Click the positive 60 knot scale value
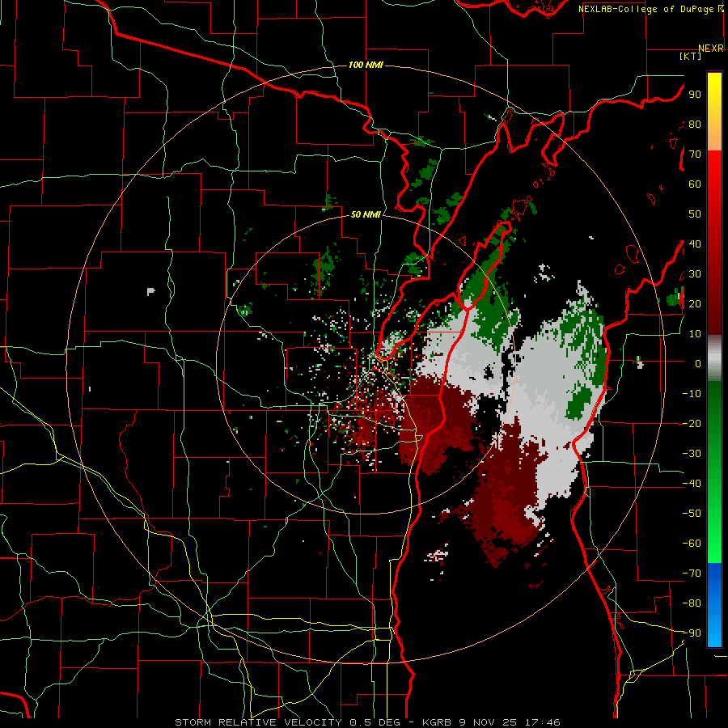 pos(695,184)
